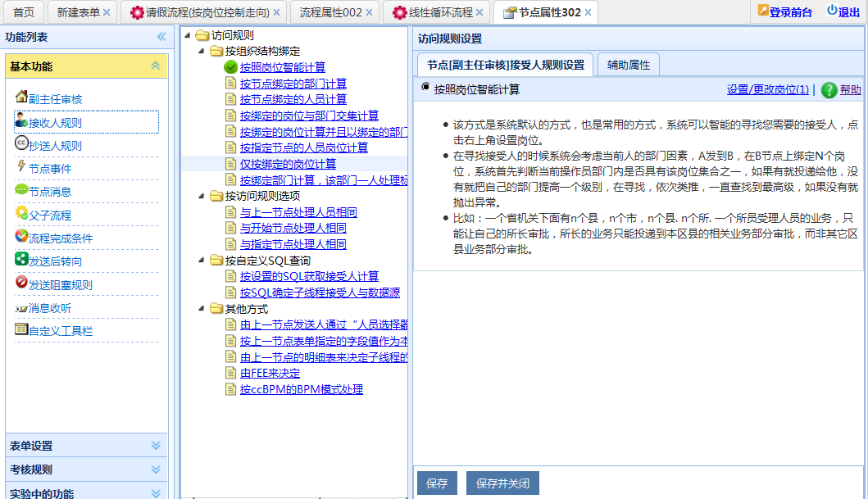Open the 与上一节点处理人员相同 link
Image resolution: width=868 pixels, height=499 pixels.
(x=298, y=212)
